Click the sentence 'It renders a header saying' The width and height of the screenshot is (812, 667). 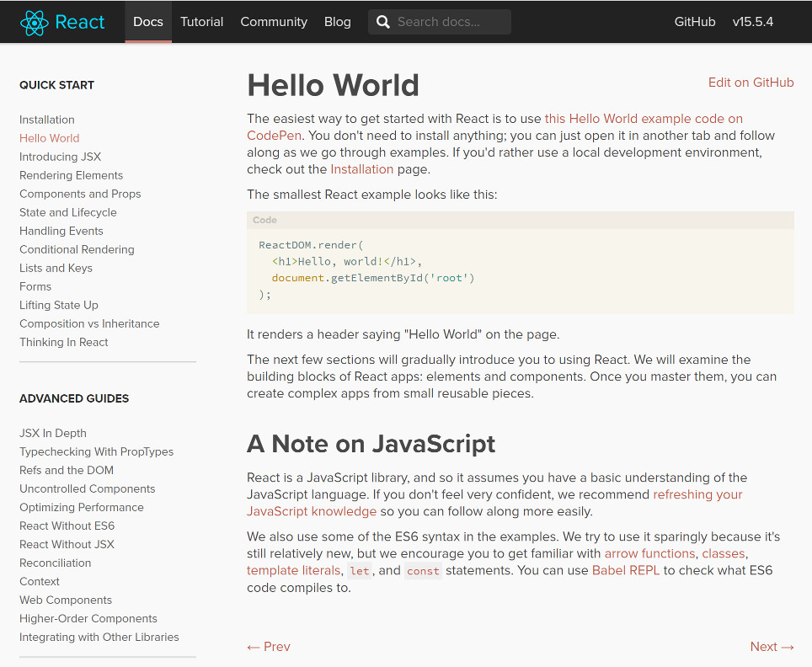tap(403, 334)
